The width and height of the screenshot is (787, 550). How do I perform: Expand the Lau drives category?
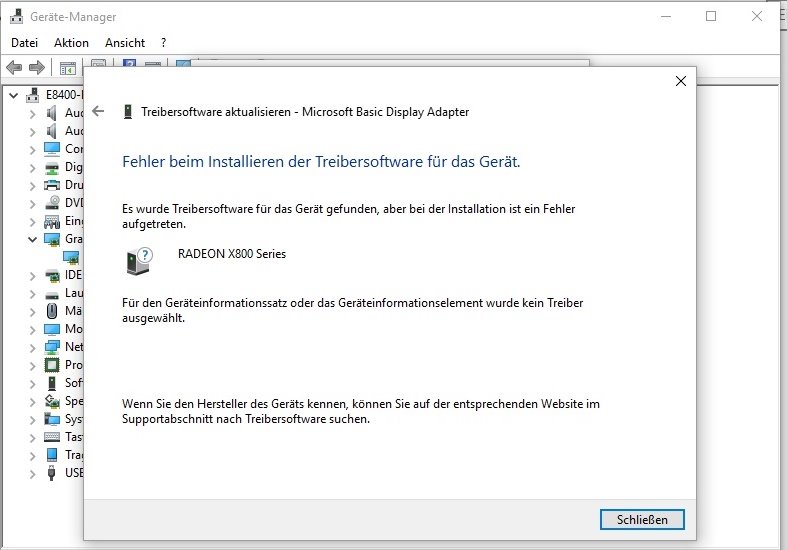tap(33, 295)
